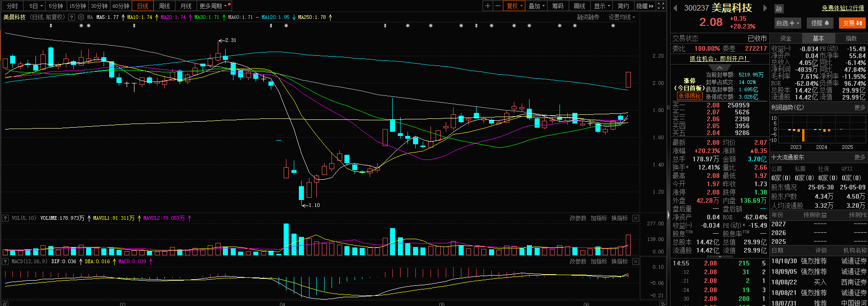Open the 复权 adjustment dropdown
Screen dimensions: 868x306
pos(515,6)
